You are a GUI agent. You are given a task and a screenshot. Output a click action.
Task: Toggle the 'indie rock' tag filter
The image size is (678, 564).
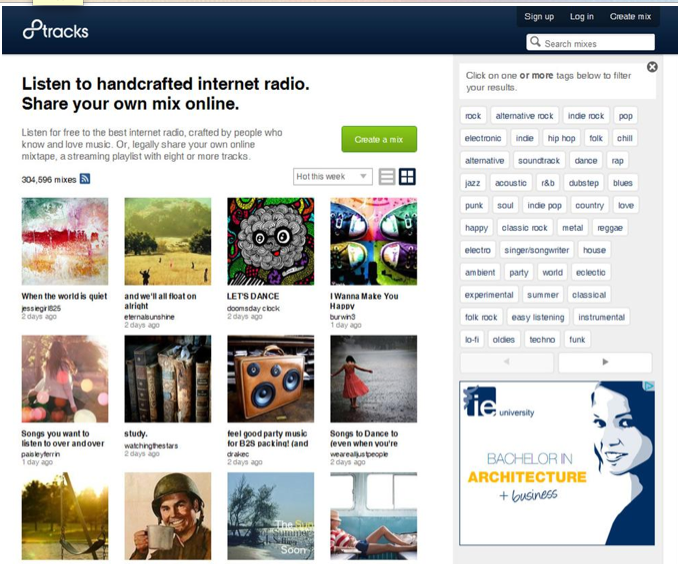click(x=586, y=116)
